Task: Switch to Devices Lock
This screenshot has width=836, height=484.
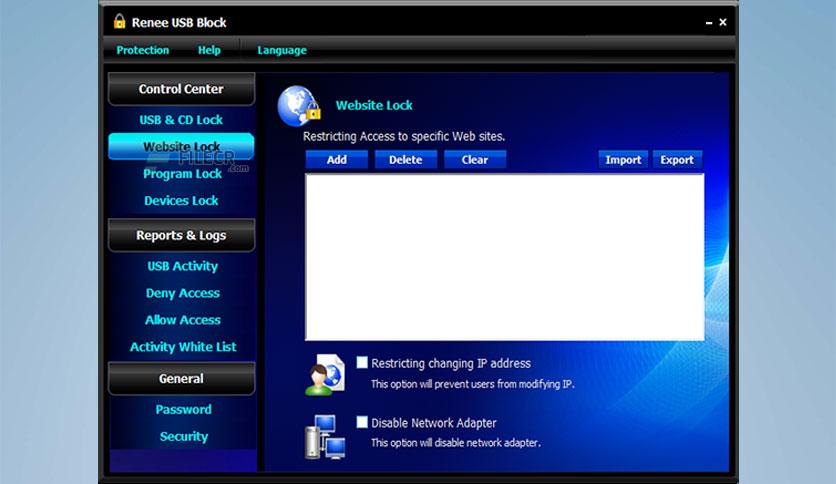Action: tap(181, 201)
